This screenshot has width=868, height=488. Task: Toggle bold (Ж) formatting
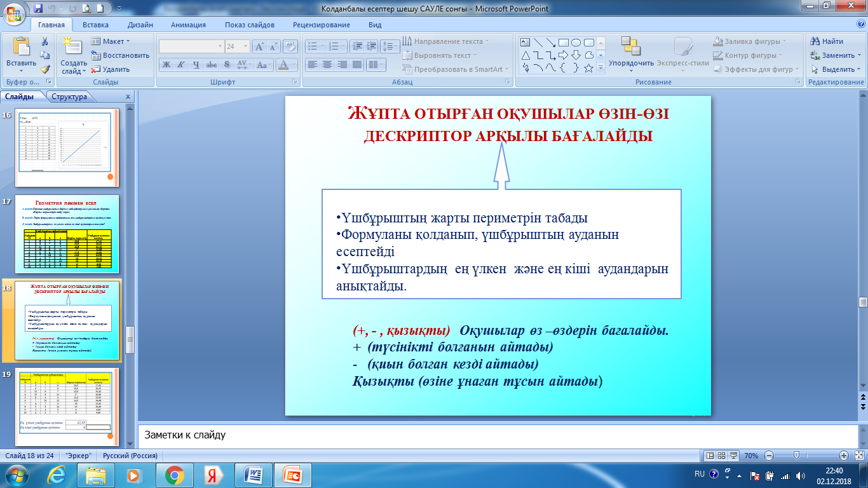166,64
